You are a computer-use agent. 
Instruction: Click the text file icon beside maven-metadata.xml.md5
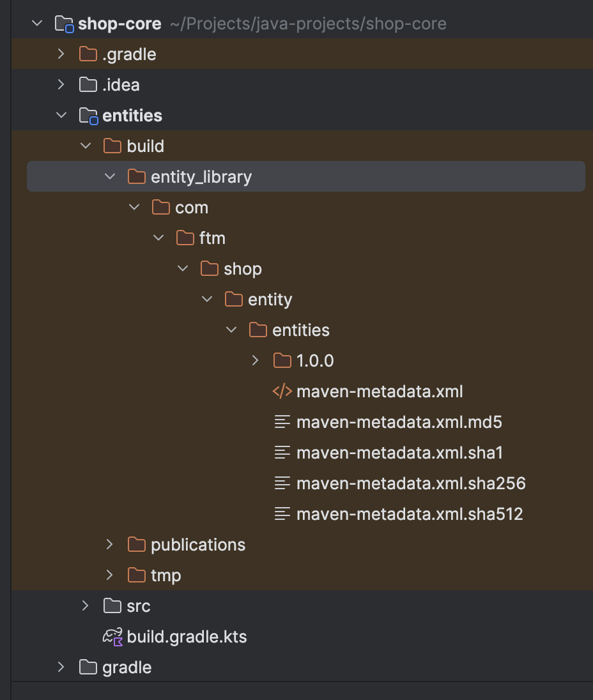point(282,422)
